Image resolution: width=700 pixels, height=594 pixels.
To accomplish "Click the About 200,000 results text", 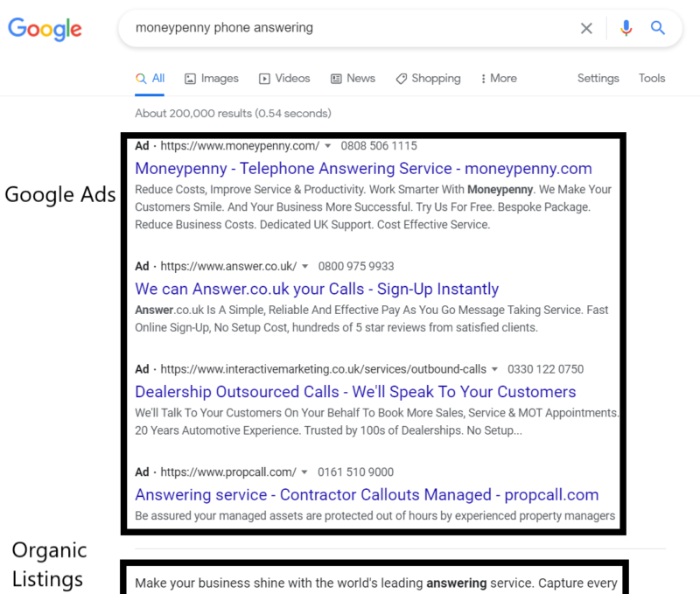I will pos(233,114).
